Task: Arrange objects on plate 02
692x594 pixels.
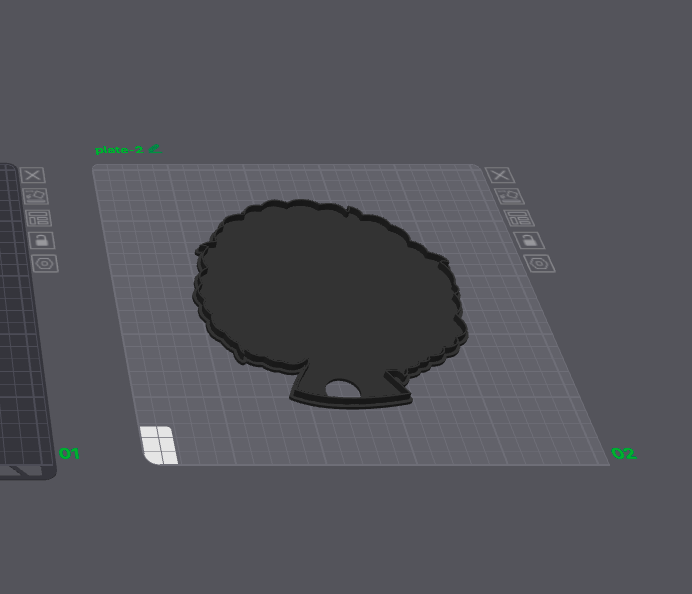Action: [x=519, y=218]
